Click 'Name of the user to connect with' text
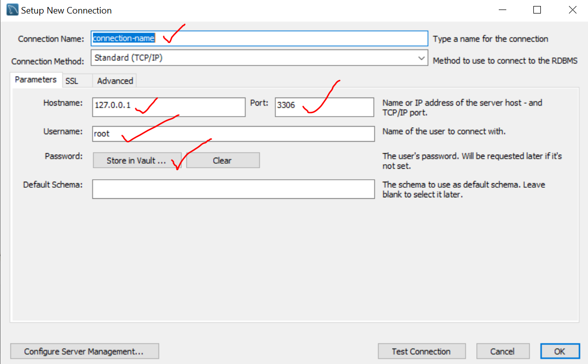The image size is (588, 364). [444, 132]
